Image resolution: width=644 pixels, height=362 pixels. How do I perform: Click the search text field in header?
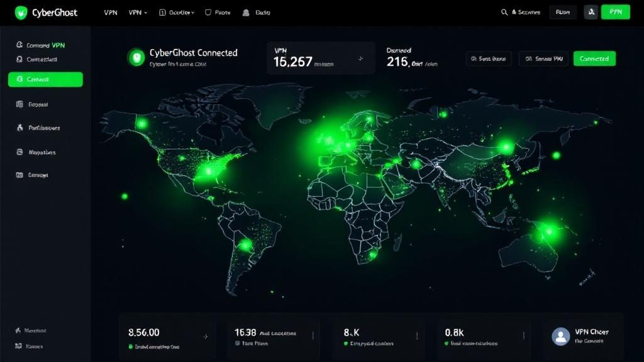pos(526,13)
